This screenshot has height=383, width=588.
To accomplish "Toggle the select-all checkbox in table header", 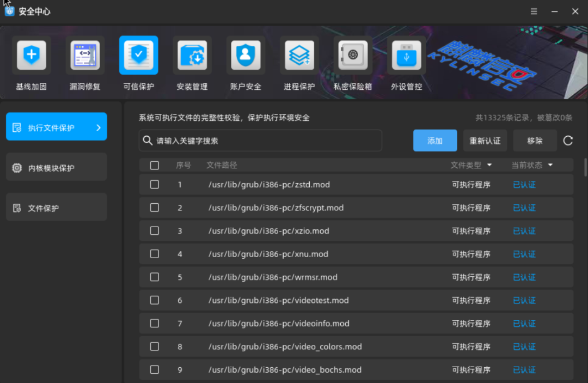I will pyautogui.click(x=155, y=166).
